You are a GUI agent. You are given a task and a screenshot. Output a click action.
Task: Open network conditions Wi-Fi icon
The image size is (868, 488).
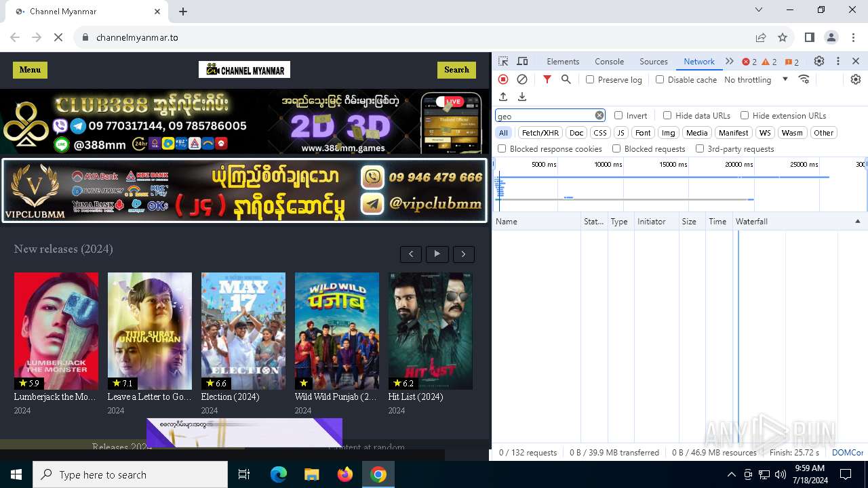click(804, 79)
